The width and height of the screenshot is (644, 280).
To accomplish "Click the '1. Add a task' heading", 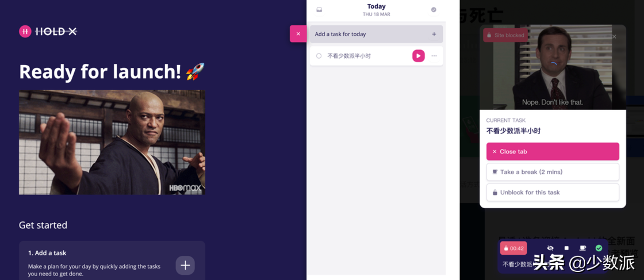I will (x=47, y=253).
